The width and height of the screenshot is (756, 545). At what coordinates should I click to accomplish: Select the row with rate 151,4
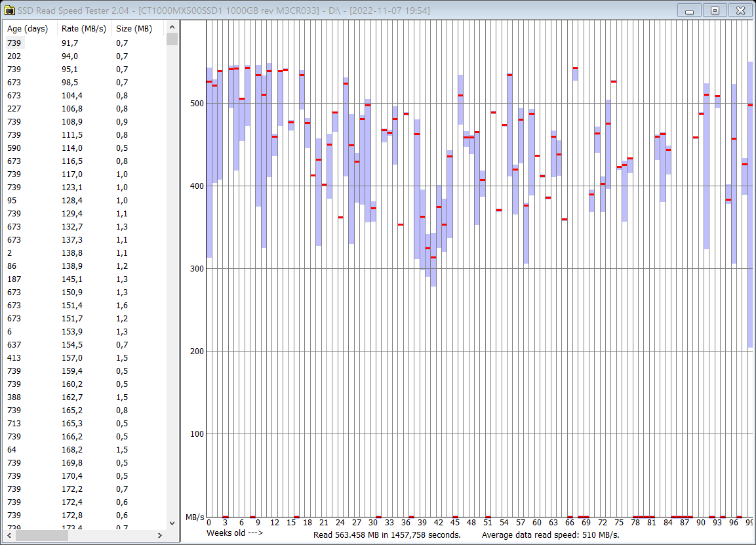85,306
